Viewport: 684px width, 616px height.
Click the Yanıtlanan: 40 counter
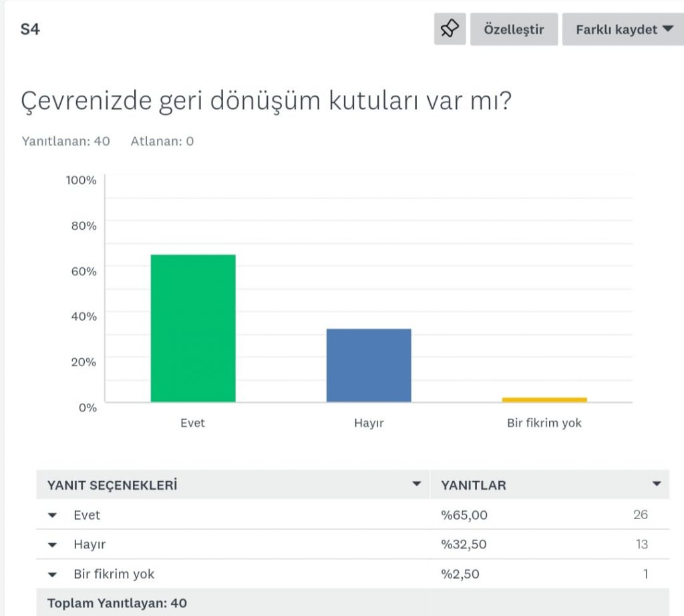(65, 142)
